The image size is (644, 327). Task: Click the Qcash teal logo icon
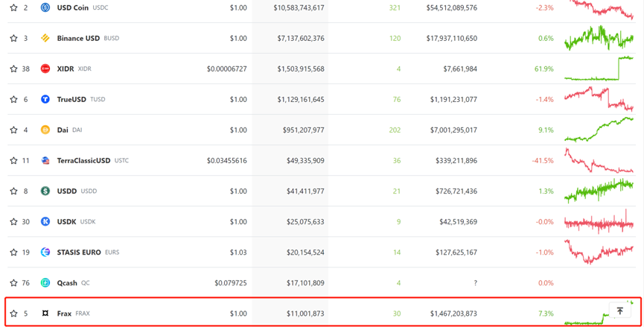(45, 283)
